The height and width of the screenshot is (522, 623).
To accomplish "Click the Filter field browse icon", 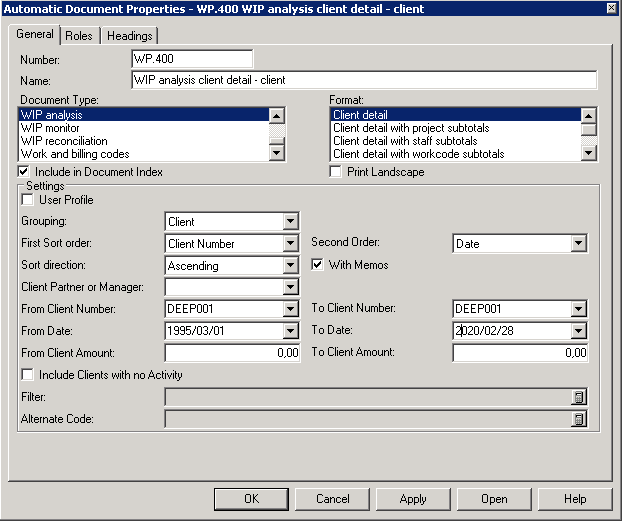I will click(x=578, y=397).
